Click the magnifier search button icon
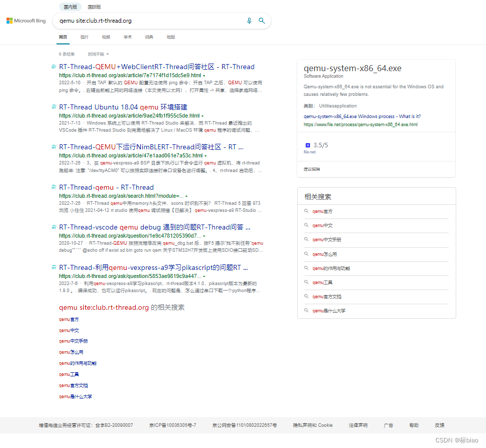 pyautogui.click(x=262, y=21)
